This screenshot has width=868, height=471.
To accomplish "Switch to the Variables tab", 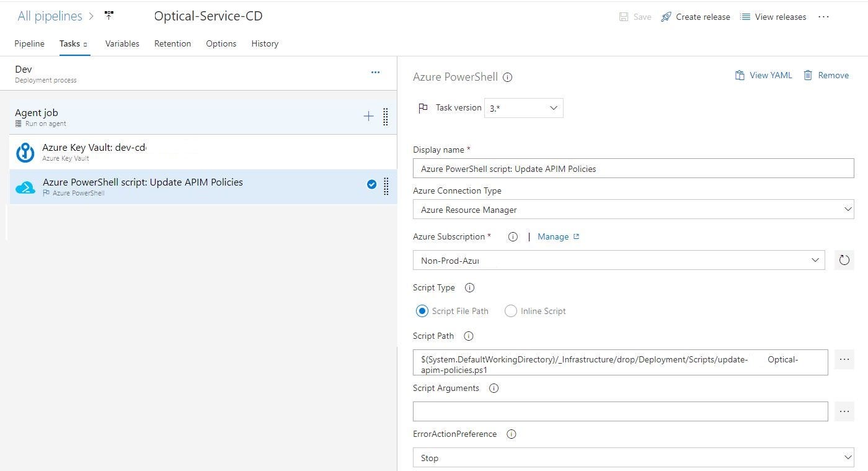I will coord(122,43).
